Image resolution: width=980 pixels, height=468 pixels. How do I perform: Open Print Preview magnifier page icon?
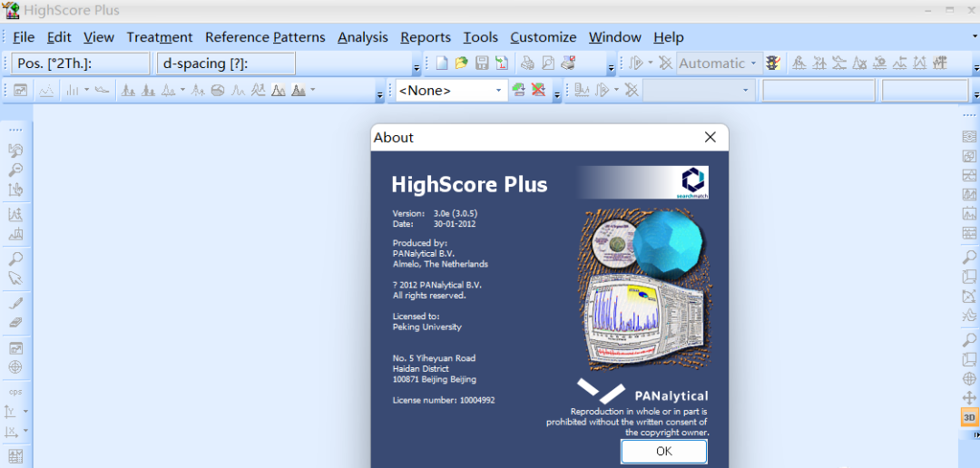coord(548,63)
